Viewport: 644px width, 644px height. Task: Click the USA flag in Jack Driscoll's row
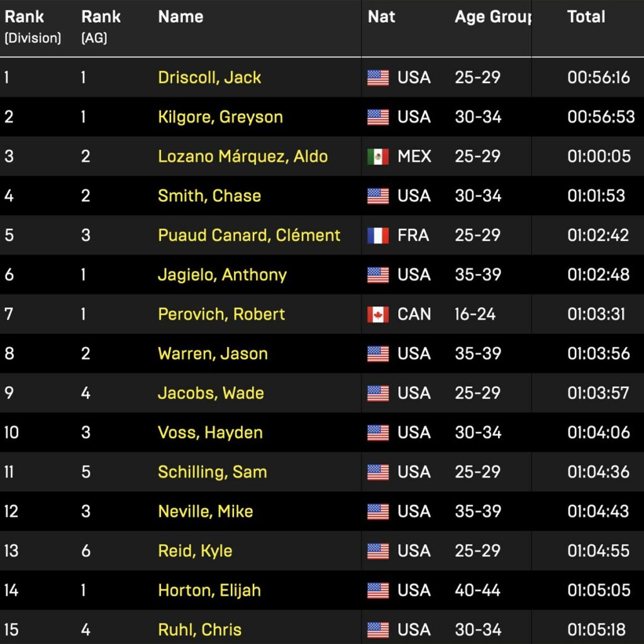point(378,78)
